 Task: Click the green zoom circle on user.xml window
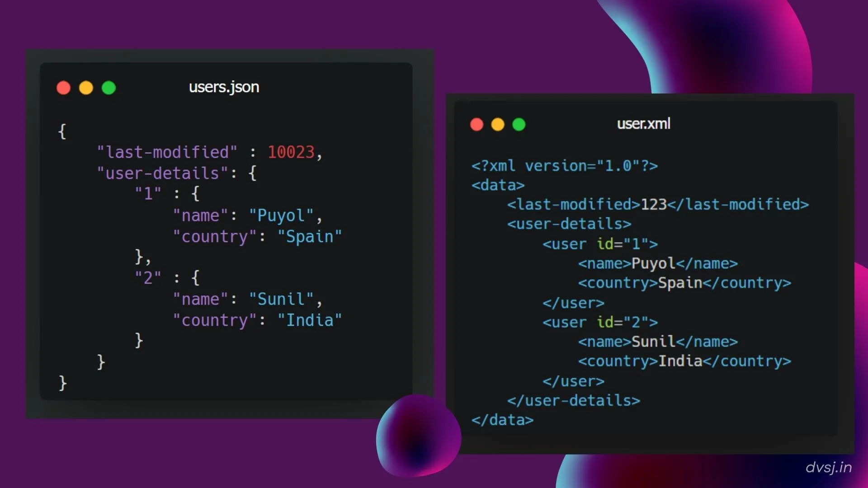[x=519, y=124]
